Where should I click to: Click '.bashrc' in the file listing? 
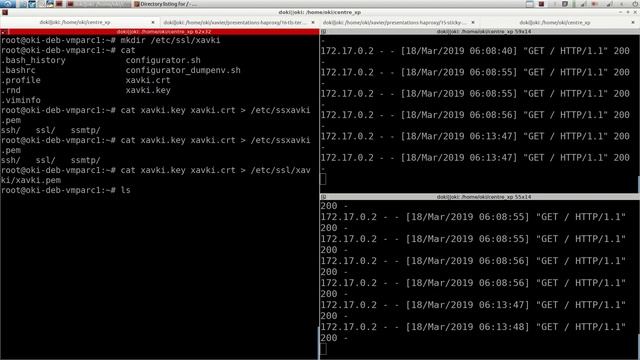[18, 70]
